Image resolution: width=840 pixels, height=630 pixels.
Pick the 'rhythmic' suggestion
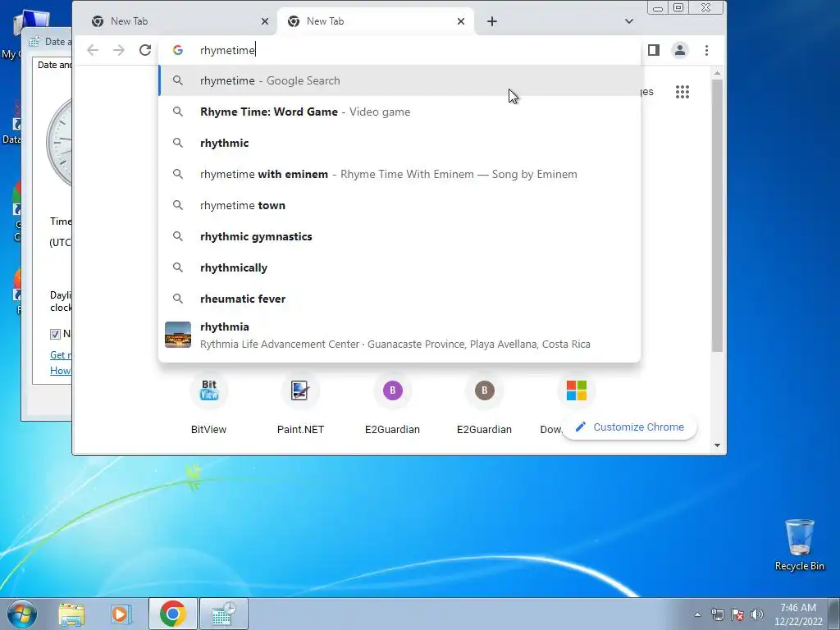(399, 143)
